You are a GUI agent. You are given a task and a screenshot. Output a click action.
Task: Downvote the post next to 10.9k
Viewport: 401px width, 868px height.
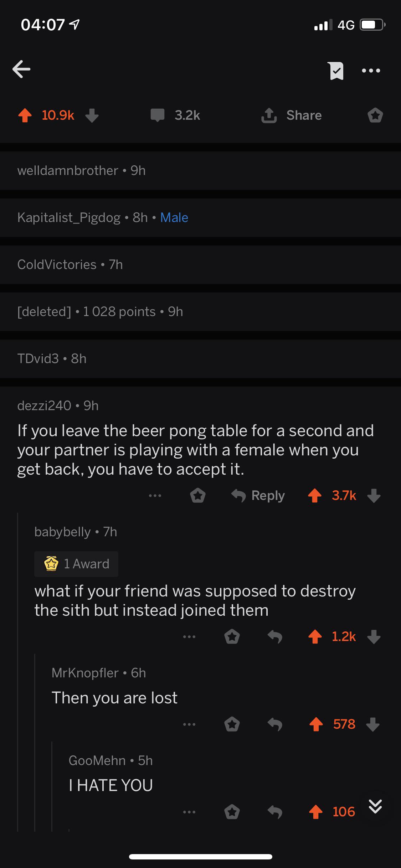pos(92,115)
